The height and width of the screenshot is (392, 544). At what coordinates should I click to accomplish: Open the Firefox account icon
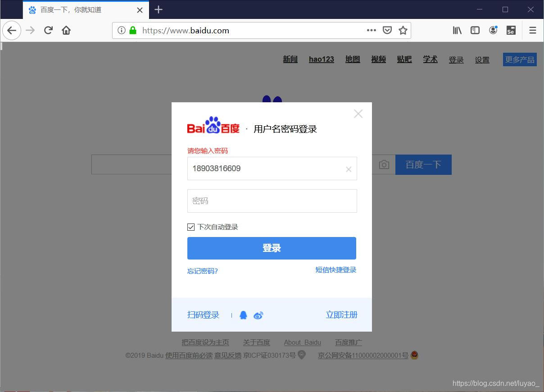(493, 30)
